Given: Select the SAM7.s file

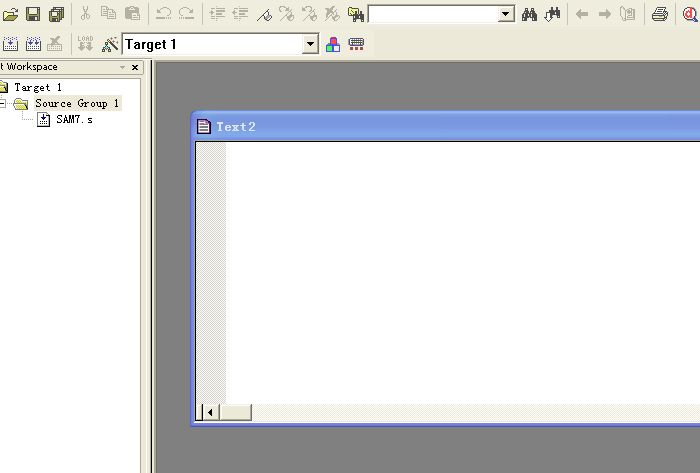Looking at the screenshot, I should point(74,120).
